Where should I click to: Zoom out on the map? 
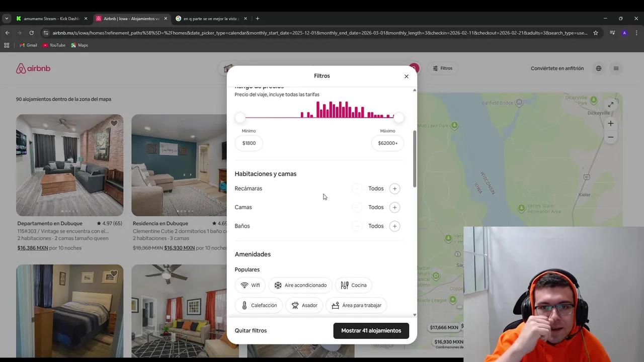610,137
